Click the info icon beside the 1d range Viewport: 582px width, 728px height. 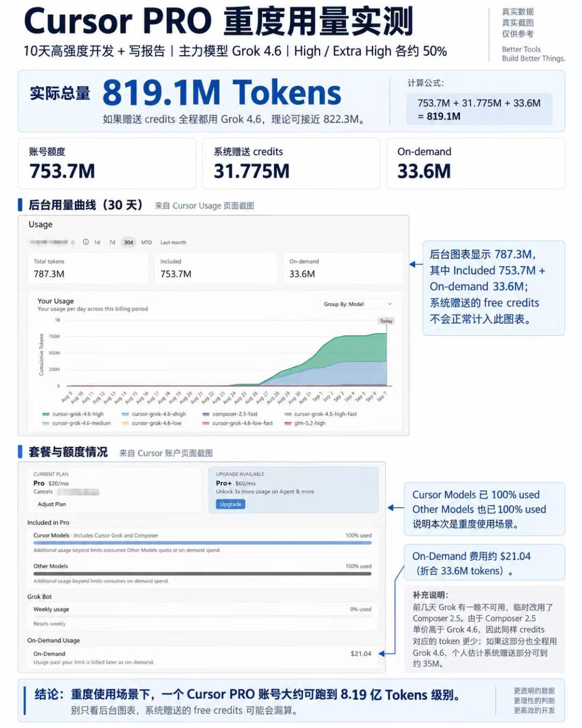[x=86, y=242]
